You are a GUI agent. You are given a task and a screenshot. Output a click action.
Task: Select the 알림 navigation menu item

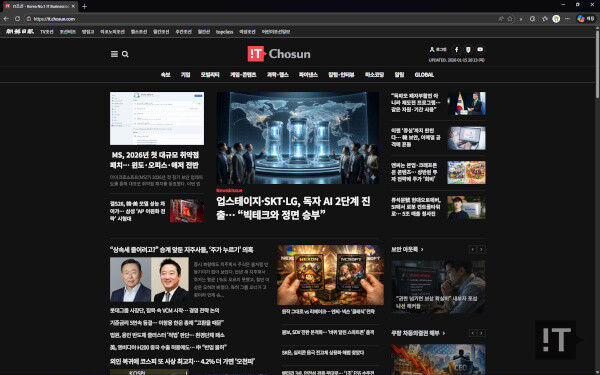click(x=399, y=75)
